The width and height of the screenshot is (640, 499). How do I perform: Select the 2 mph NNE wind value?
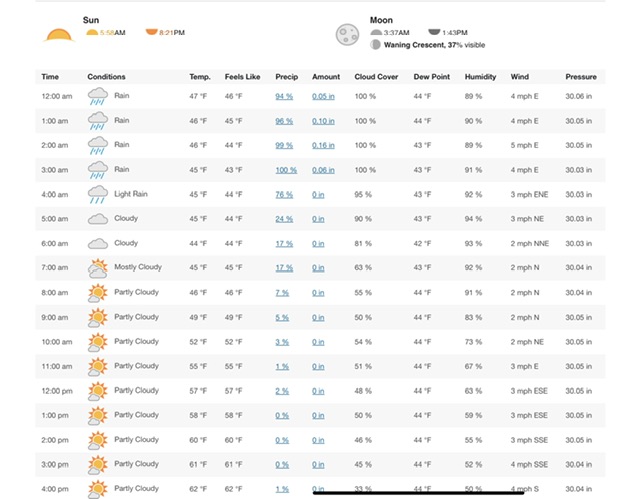coord(529,244)
